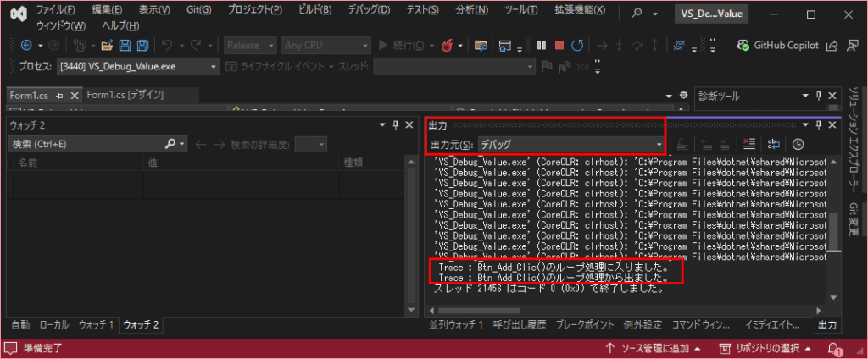Viewport: 868px width, 359px height.
Task: Open the 編集(E) menu
Action: point(107,9)
